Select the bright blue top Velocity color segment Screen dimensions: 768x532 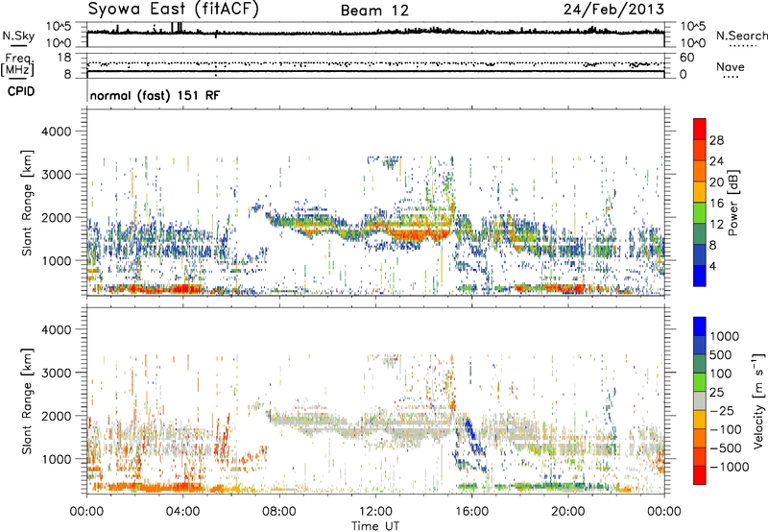[x=700, y=326]
